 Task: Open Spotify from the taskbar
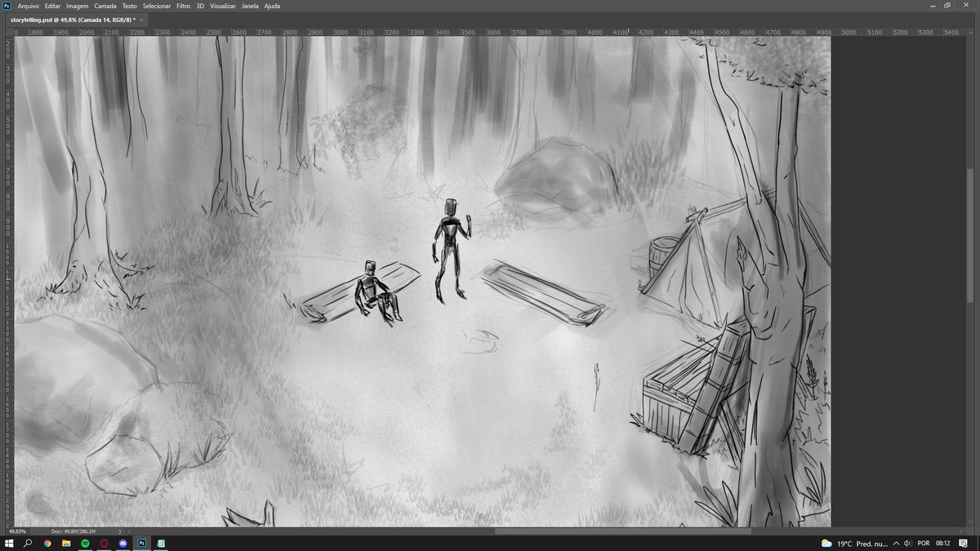85,543
